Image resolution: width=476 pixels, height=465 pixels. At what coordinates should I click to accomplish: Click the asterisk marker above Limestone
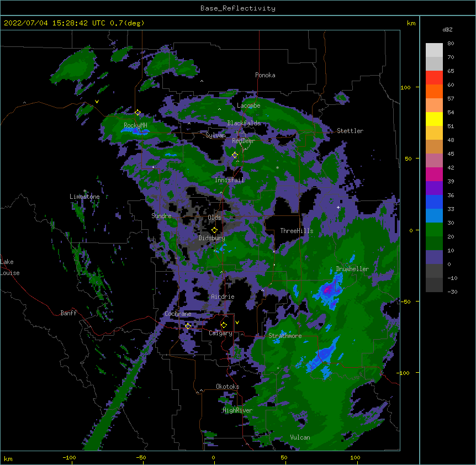(x=84, y=191)
